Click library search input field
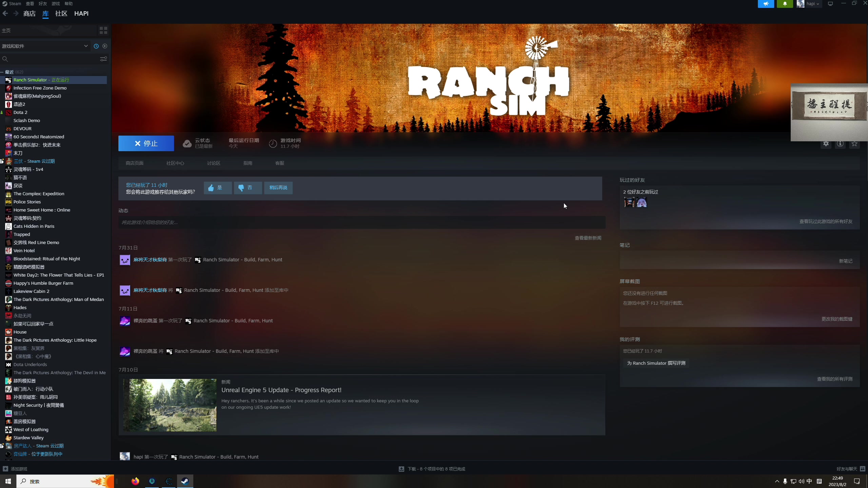The width and height of the screenshot is (868, 488). (51, 59)
